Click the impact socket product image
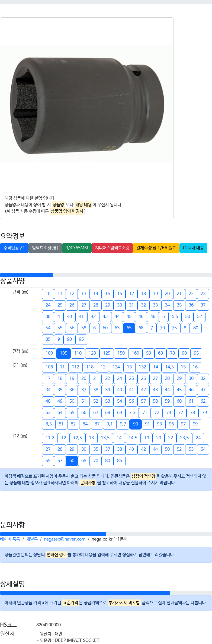The height and width of the screenshot is (644, 212). pyautogui.click(x=87, y=104)
